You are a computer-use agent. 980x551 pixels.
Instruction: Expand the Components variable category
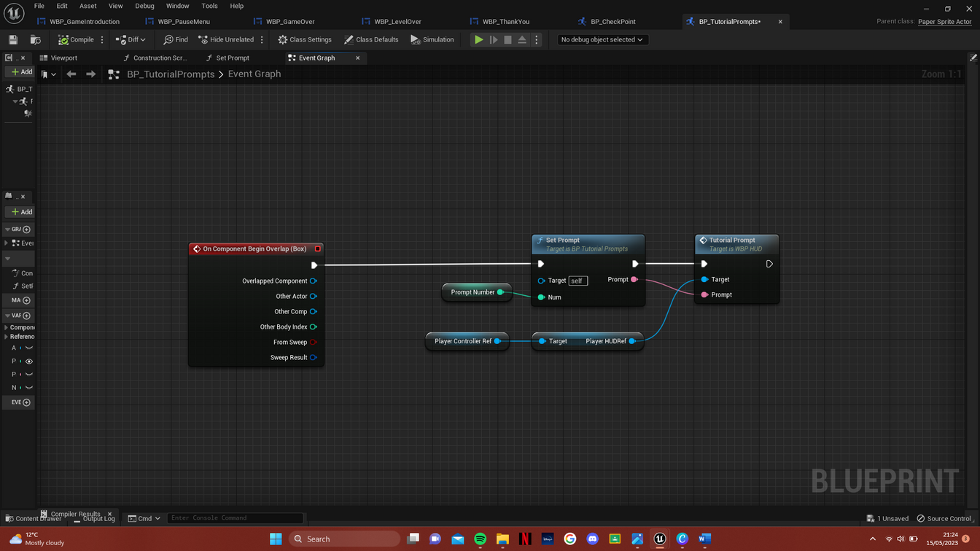(7, 327)
